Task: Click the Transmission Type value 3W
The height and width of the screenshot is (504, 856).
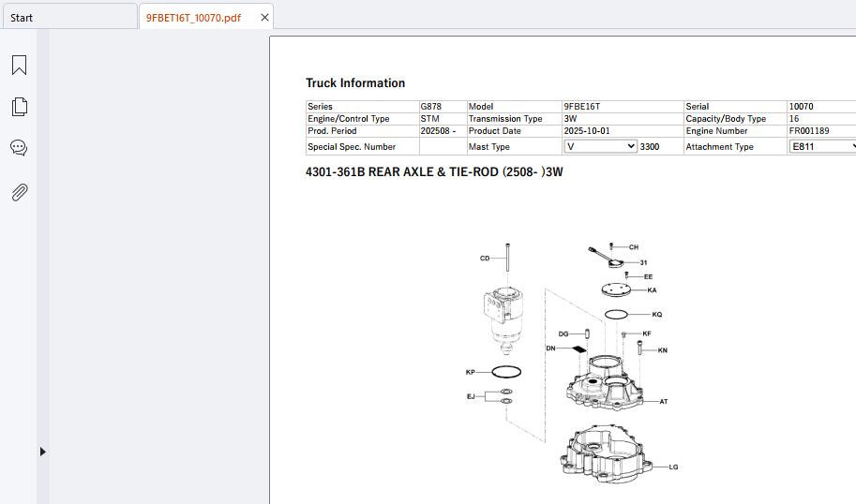Action: coord(570,118)
